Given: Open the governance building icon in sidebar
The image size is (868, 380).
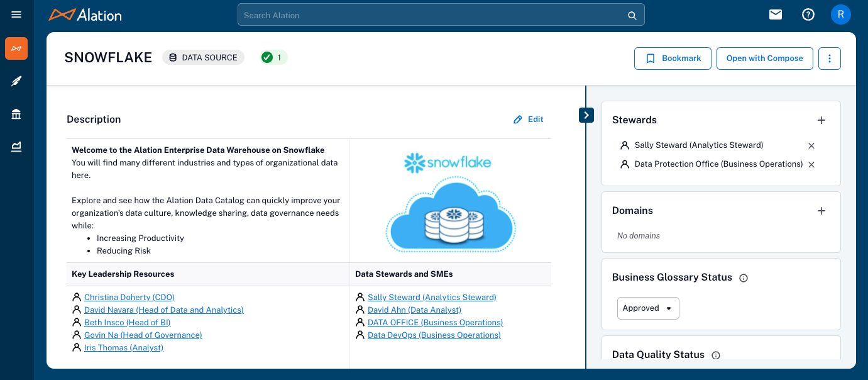Looking at the screenshot, I should [16, 114].
